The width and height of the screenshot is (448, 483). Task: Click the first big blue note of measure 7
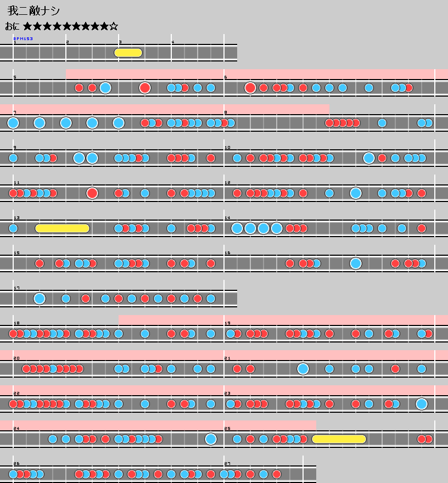coord(13,123)
